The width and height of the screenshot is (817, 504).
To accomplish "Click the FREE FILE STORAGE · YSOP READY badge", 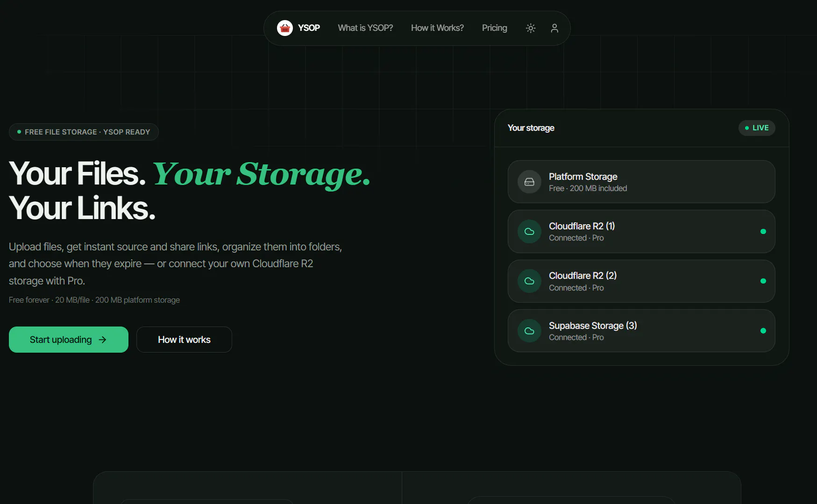I will pos(84,132).
